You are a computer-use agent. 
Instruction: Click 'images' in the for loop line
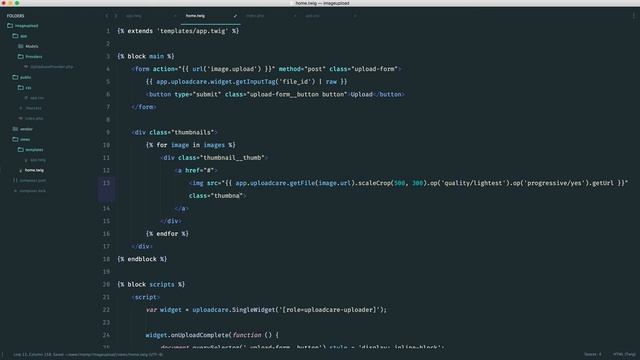[x=214, y=145]
